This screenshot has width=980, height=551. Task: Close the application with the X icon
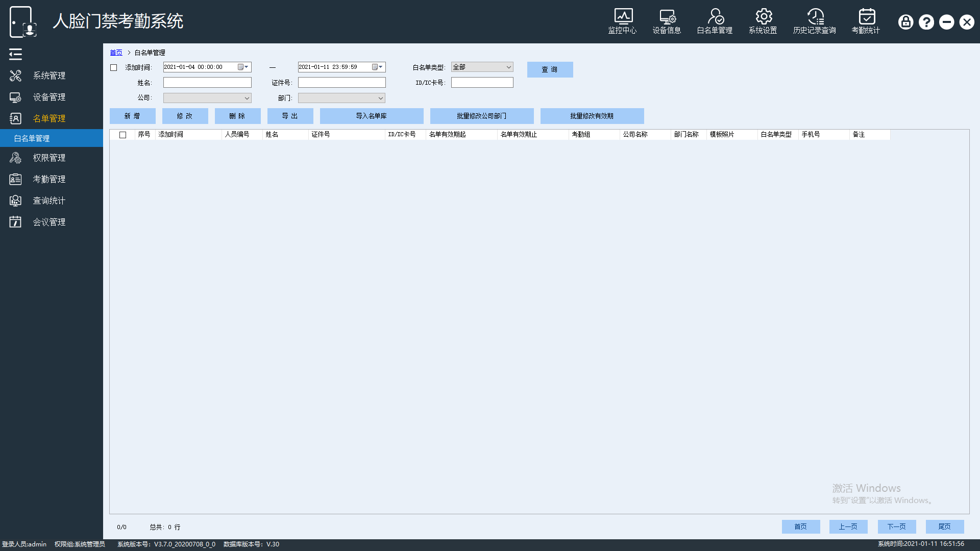point(967,22)
